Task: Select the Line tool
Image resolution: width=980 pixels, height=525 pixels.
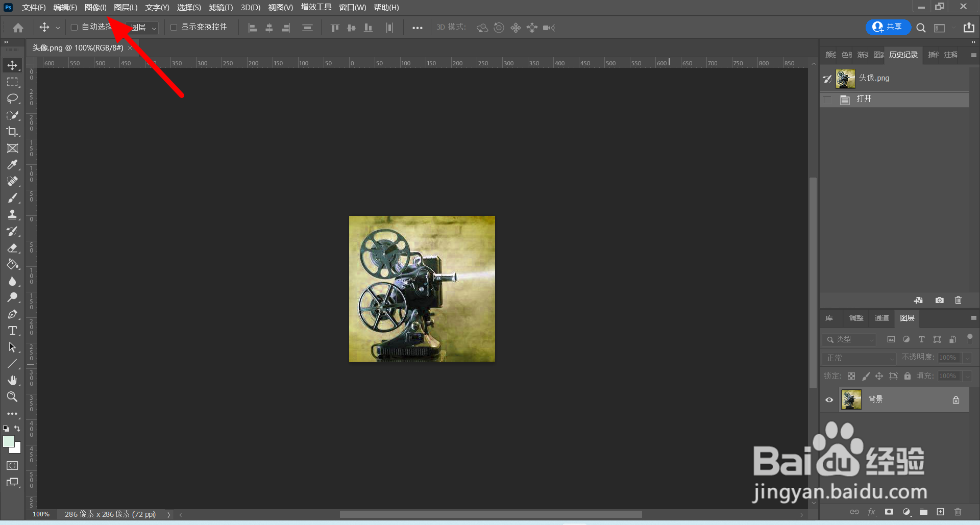Action: [12, 364]
